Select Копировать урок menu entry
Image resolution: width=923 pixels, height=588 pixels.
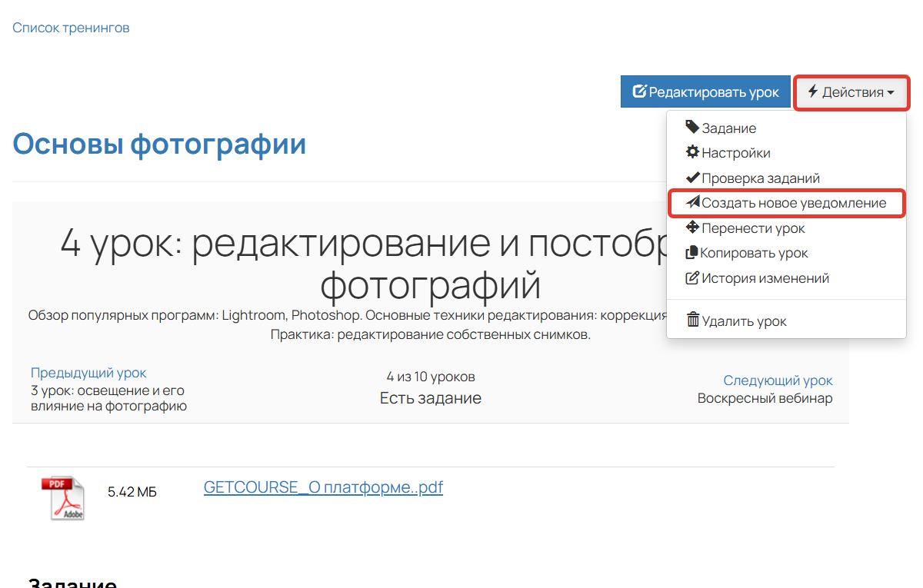click(x=786, y=253)
